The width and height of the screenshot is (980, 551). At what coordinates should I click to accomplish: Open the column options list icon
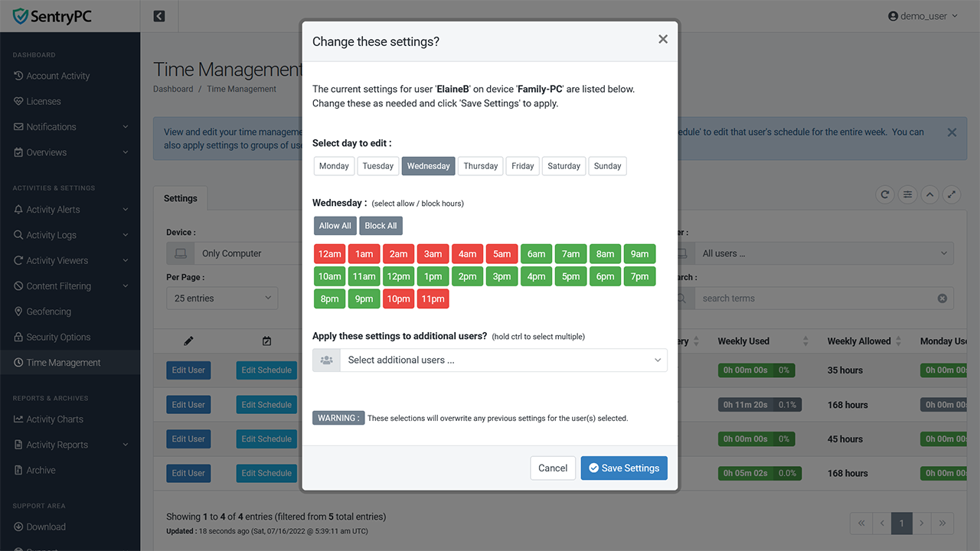[x=907, y=194]
